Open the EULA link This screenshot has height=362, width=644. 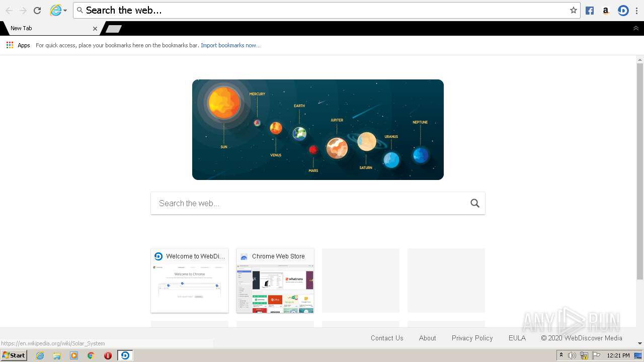point(517,338)
